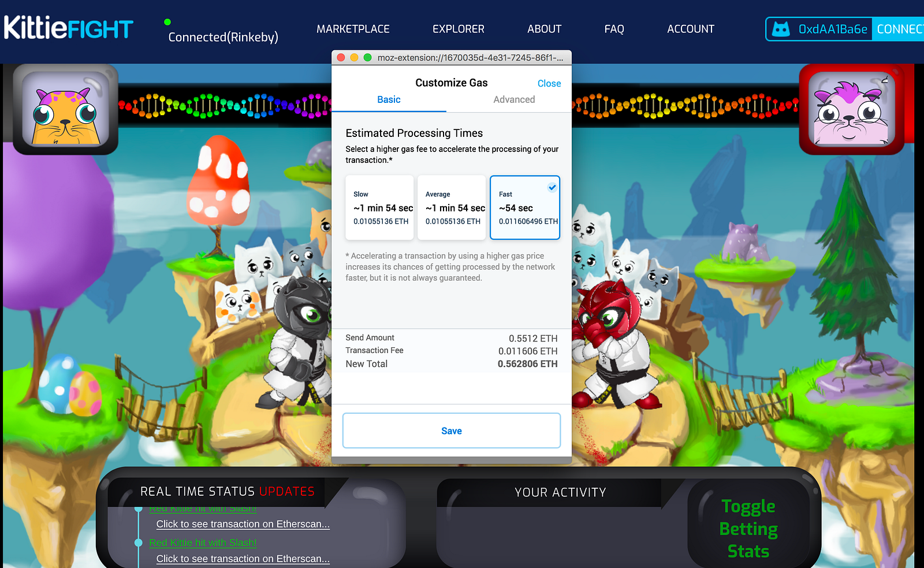This screenshot has width=924, height=568.
Task: Close the Customize Gas dialog
Action: tap(549, 83)
